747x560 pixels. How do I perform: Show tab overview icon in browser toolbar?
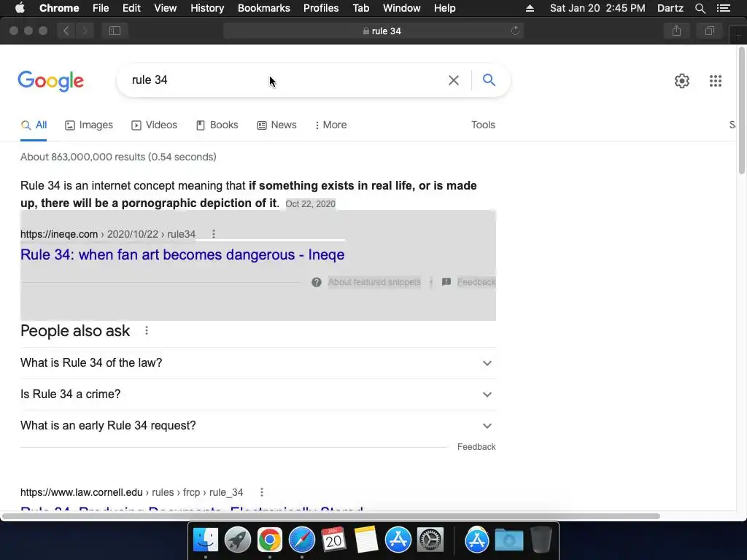click(x=709, y=31)
